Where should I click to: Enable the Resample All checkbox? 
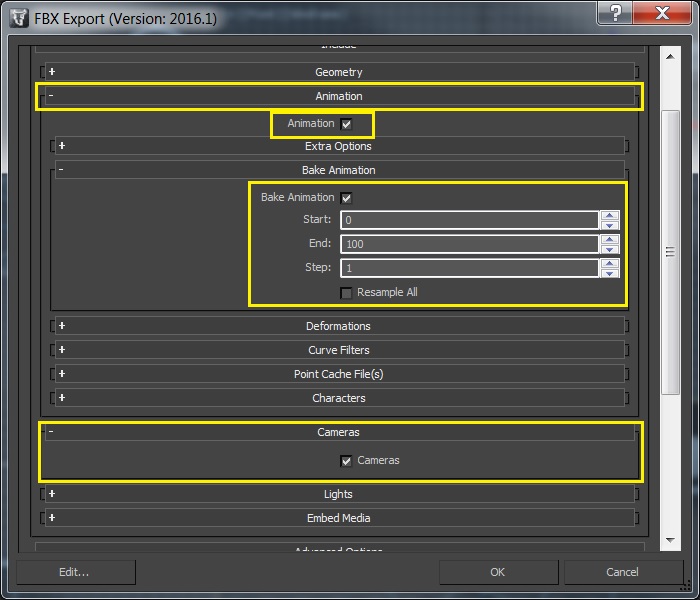tap(346, 293)
